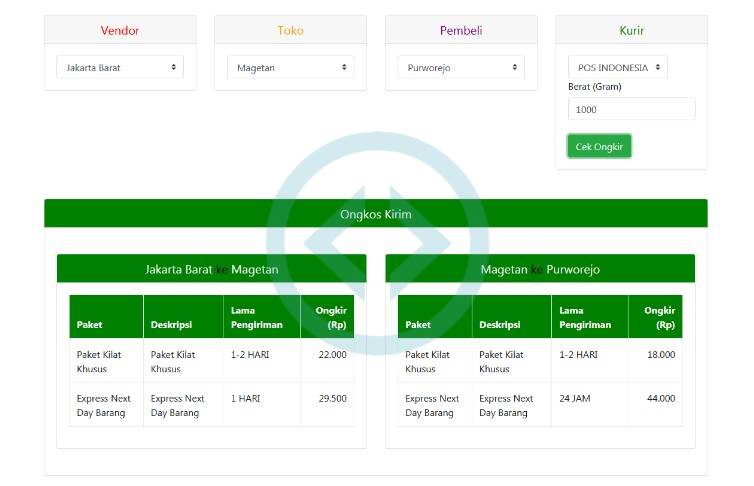Click the Ongkos Kirim green header
This screenshot has height=486, width=754.
(375, 214)
